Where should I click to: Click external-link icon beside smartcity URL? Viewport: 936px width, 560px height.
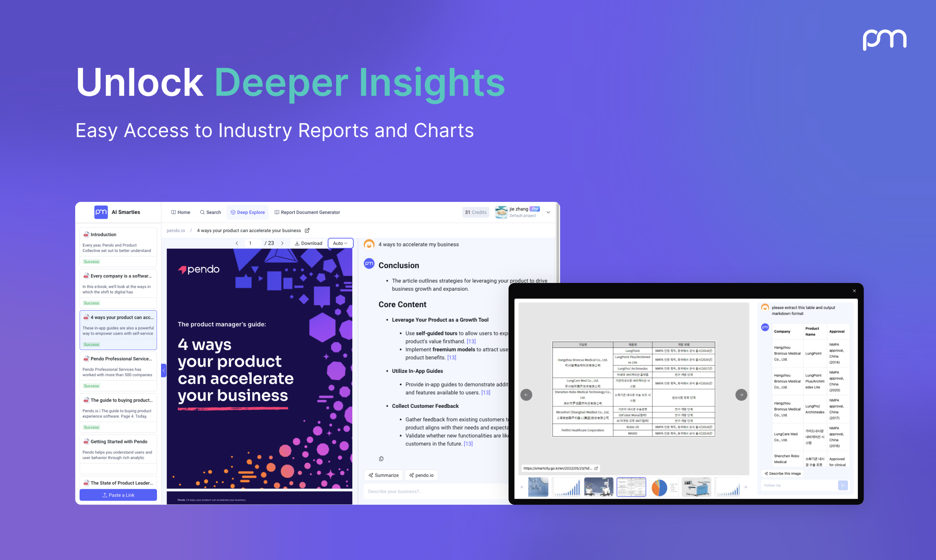coord(596,468)
